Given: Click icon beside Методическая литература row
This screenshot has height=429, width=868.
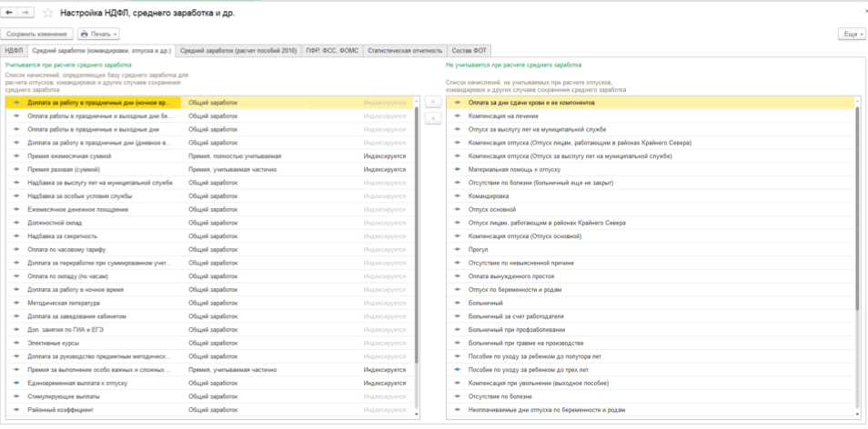Looking at the screenshot, I should pos(16,303).
